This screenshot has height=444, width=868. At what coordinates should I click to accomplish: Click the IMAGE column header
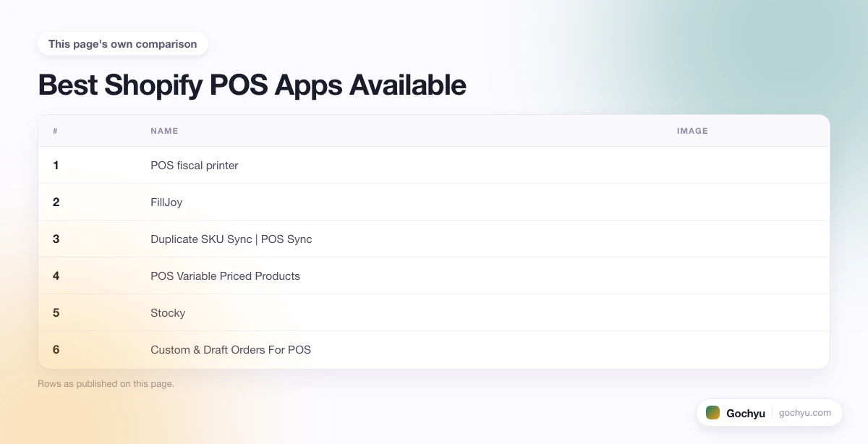[692, 131]
